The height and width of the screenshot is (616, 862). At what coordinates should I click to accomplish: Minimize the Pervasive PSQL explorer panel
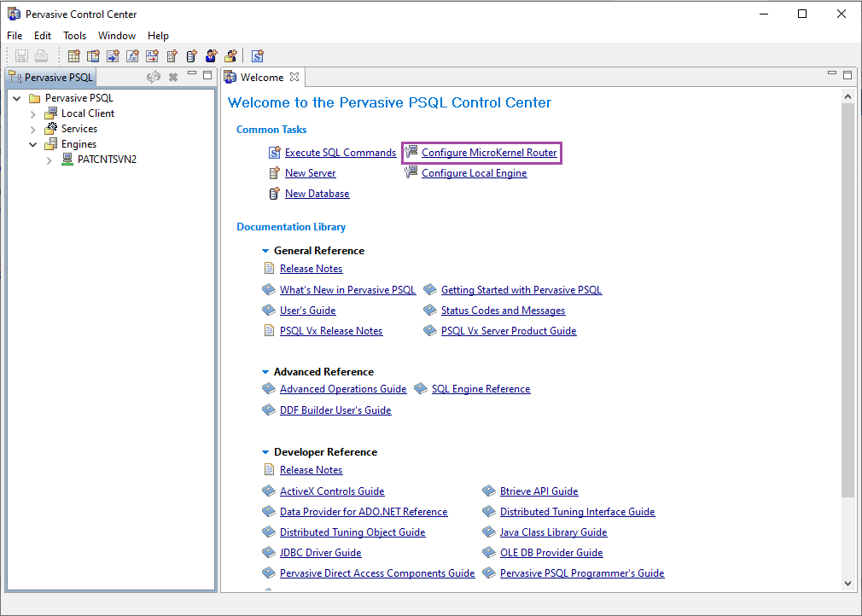192,73
